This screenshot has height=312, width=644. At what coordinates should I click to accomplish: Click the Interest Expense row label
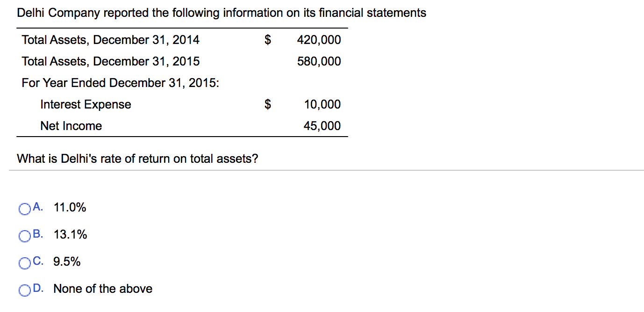point(86,104)
